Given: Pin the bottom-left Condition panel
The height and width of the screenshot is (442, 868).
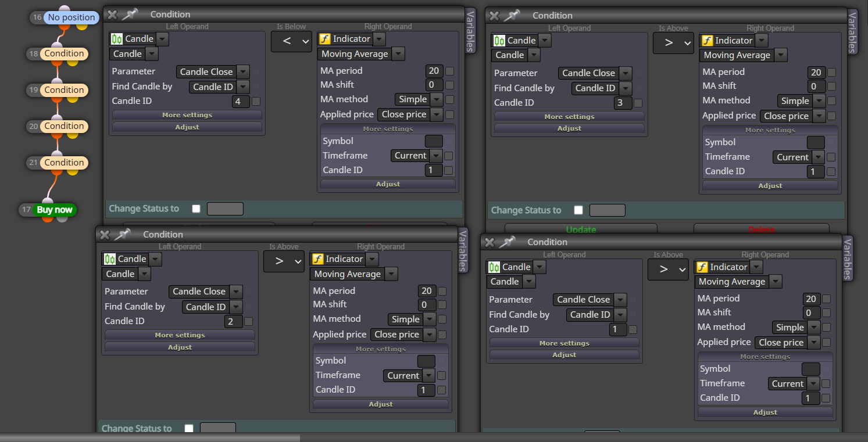Looking at the screenshot, I should (x=122, y=234).
